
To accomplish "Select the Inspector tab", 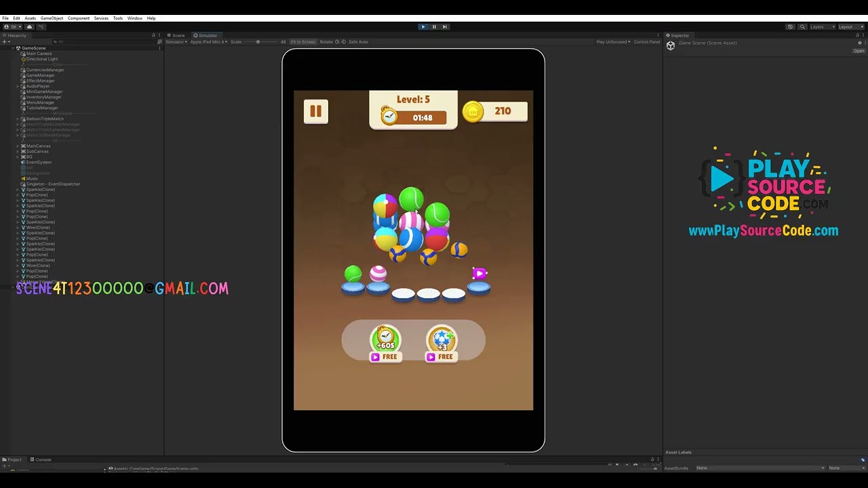I will coord(677,35).
